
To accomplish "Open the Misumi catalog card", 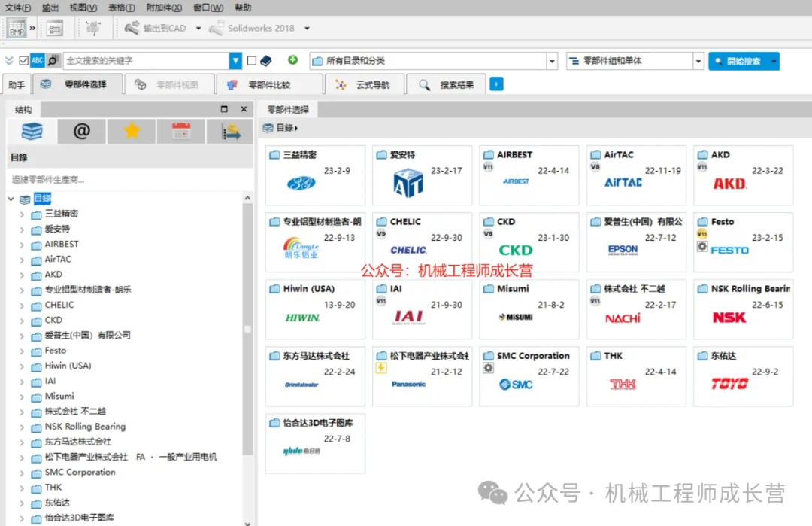I will click(x=529, y=309).
